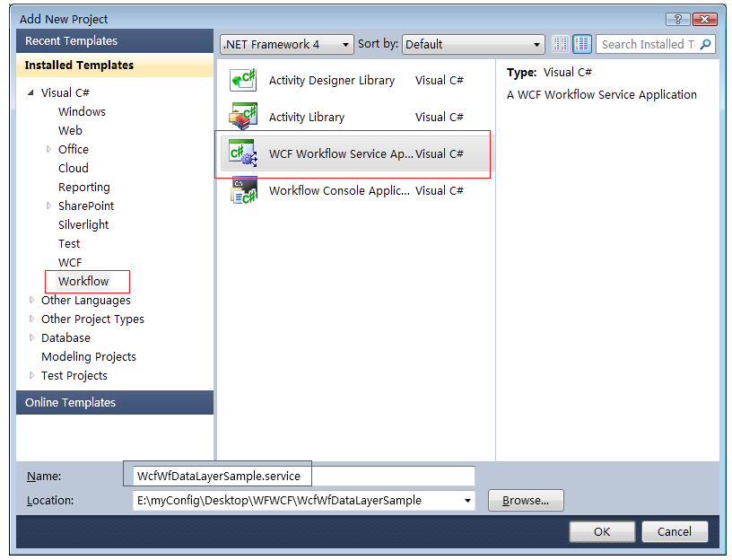Select 'Activity Library' template name

click(x=307, y=117)
